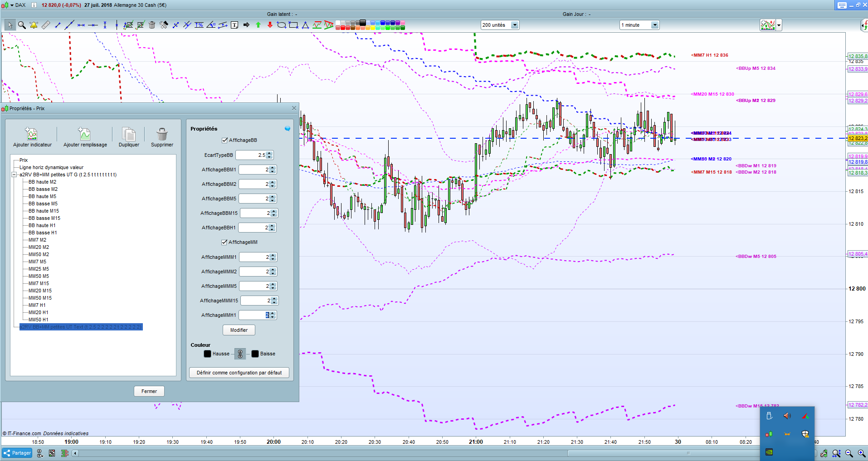The image size is (868, 461).
Task: Pick the green up arrow tool
Action: (x=258, y=25)
